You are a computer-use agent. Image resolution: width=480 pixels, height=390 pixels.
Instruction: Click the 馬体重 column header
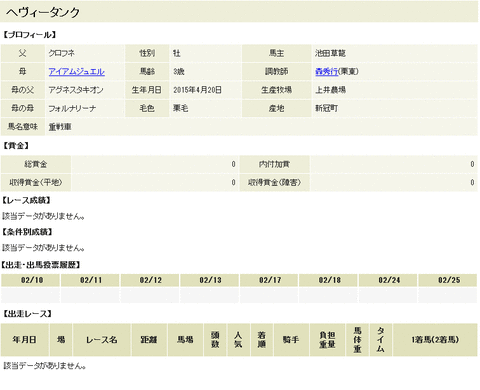pos(357,340)
